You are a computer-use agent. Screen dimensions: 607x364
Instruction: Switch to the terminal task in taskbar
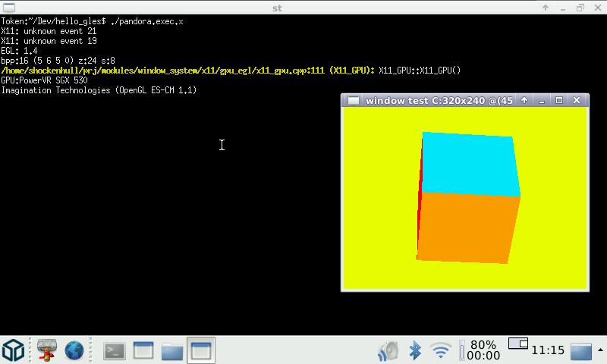[115, 350]
